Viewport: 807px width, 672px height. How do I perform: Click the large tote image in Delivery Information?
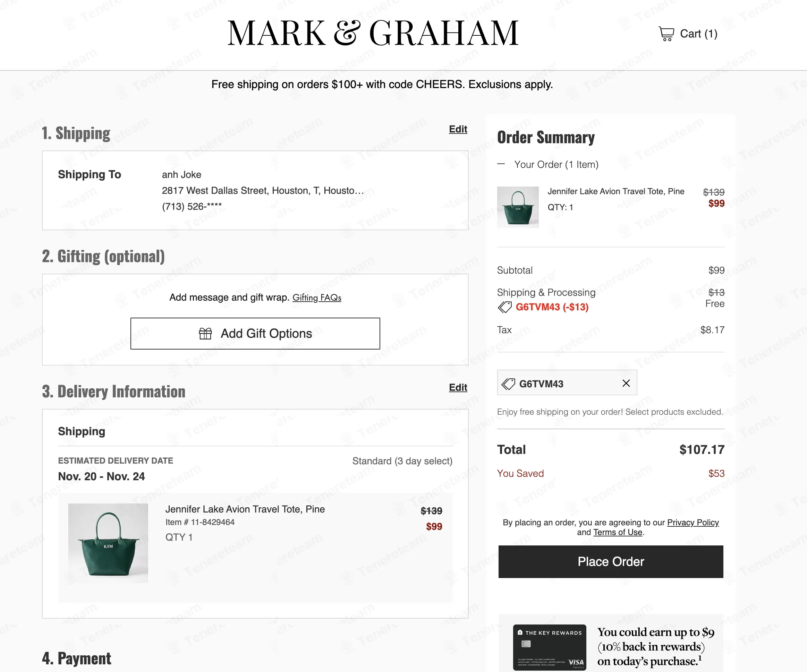108,543
